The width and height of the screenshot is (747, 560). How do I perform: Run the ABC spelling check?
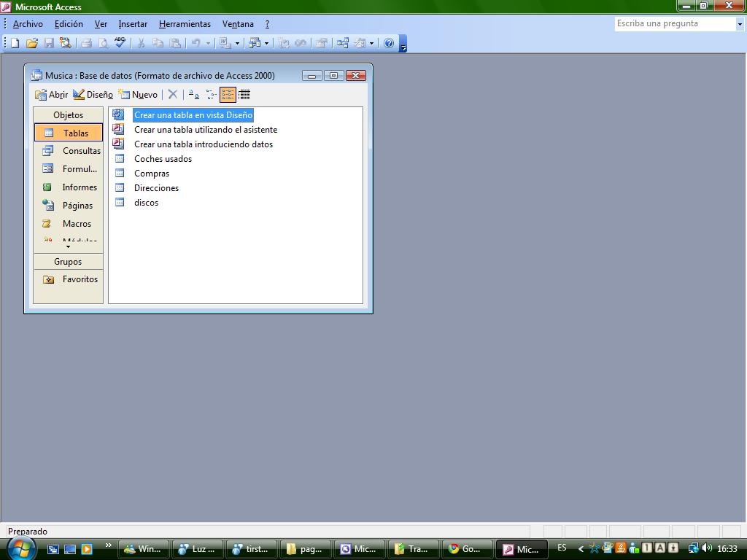click(x=120, y=43)
